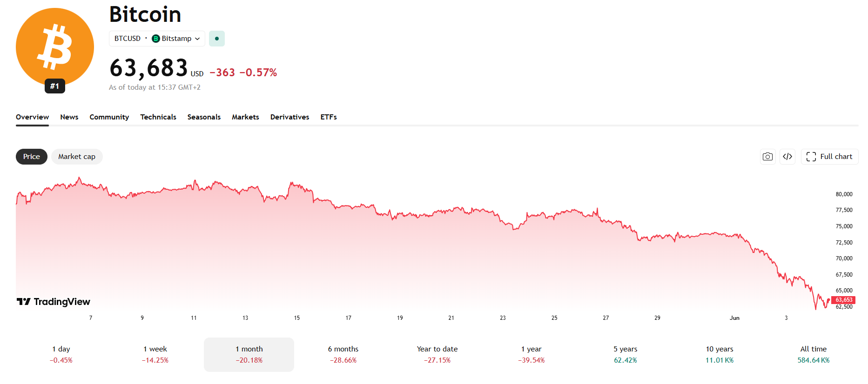This screenshot has height=384, width=868.
Task: Click the 80,000 price axis label
Action: click(x=844, y=194)
